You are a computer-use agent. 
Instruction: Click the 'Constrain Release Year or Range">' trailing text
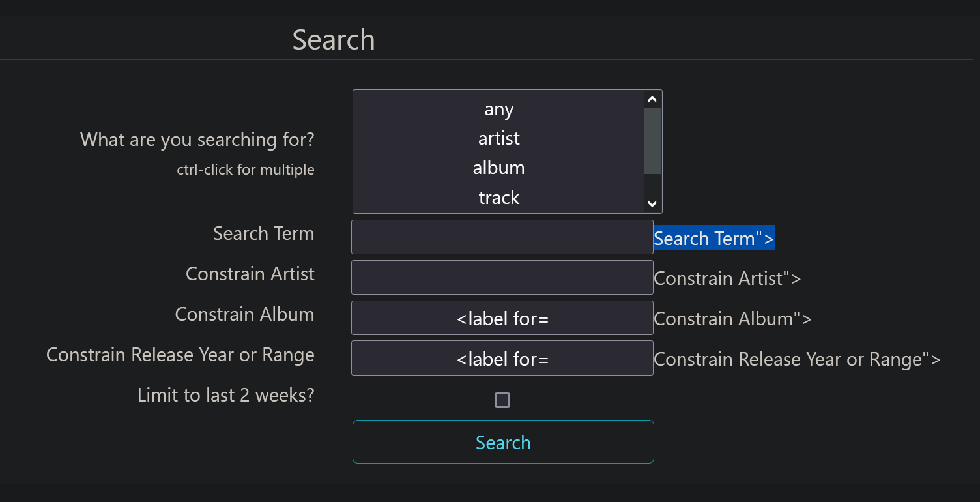797,359
